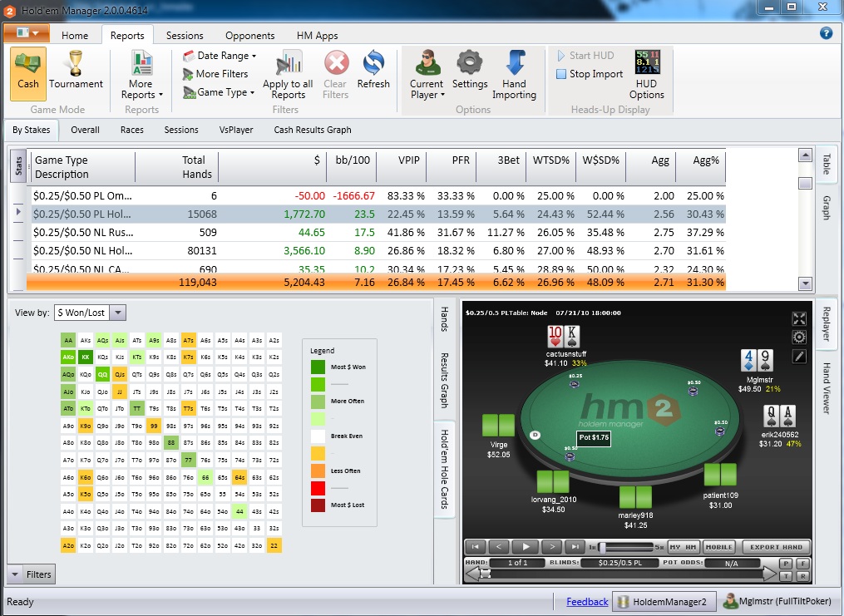
Task: Click the P toggle button in replayer
Action: 786,564
